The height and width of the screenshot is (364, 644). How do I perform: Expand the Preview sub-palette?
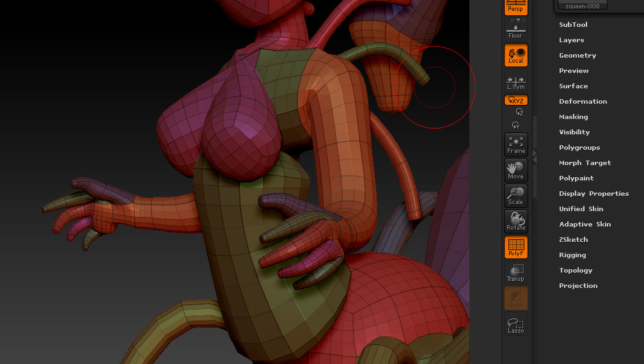574,70
